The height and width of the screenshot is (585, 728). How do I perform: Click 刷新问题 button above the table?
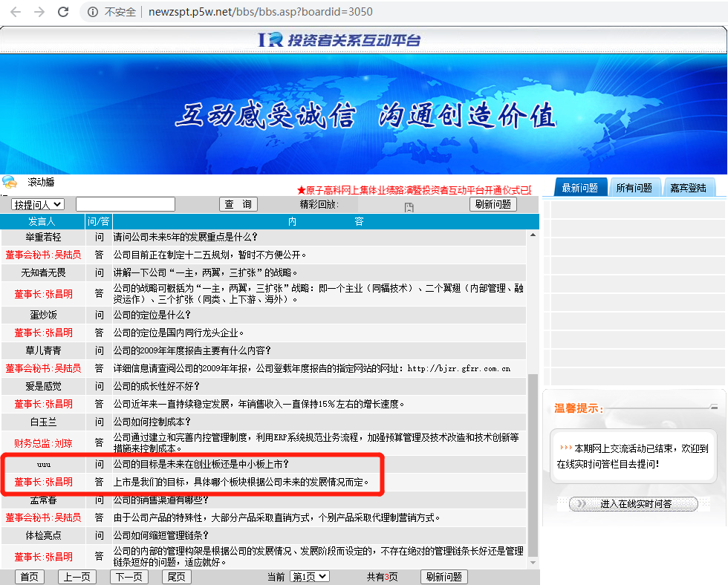(x=493, y=204)
